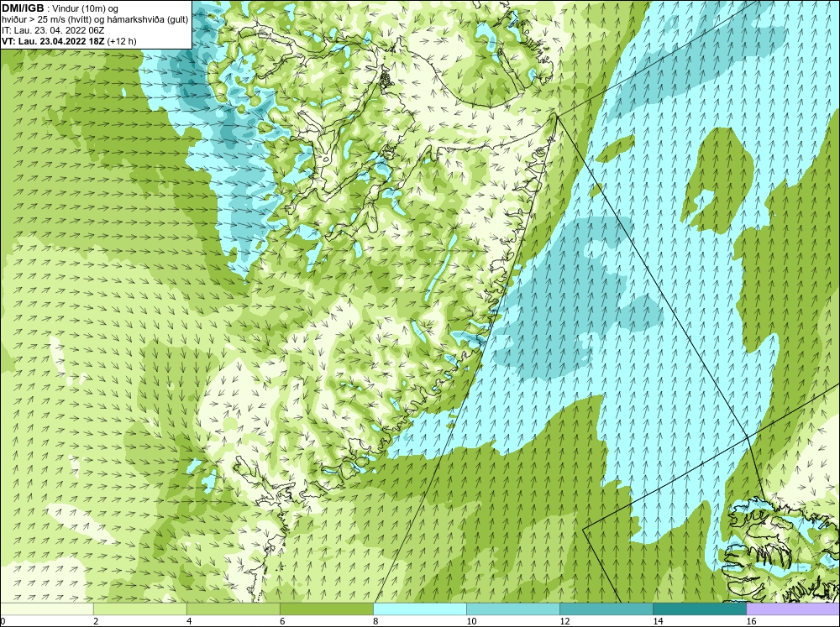This screenshot has height=627, width=840.
Task: Click the 12–14 m/s teal legend swatch
Action: pos(606,609)
